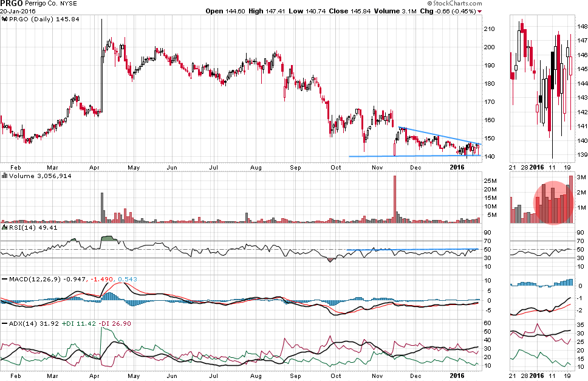The width and height of the screenshot is (588, 381).
Task: Click the tall April volume spike bar
Action: click(x=102, y=208)
